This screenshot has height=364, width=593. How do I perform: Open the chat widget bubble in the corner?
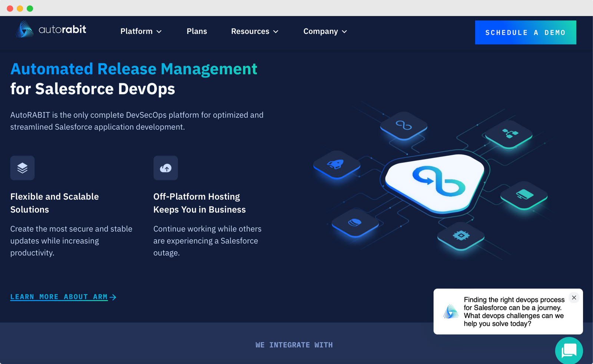(569, 350)
